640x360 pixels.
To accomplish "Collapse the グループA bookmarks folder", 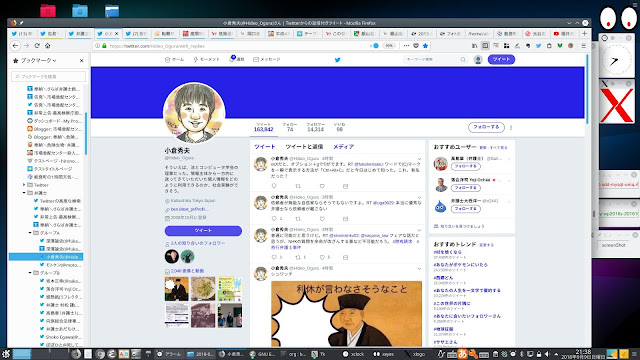I will tap(30, 233).
